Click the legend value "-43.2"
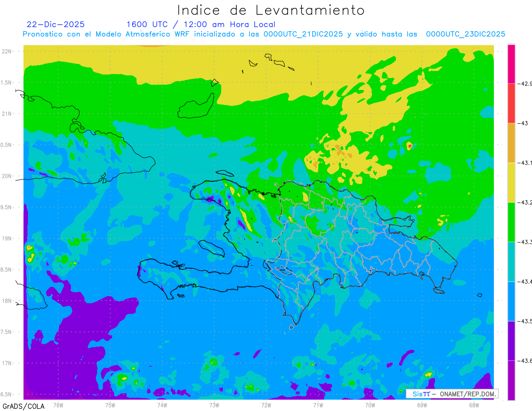This screenshot has height=411, width=532. tap(525, 202)
